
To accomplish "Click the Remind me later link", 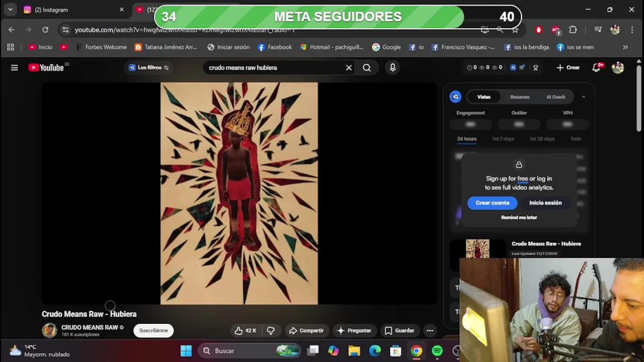I will click(x=519, y=218).
